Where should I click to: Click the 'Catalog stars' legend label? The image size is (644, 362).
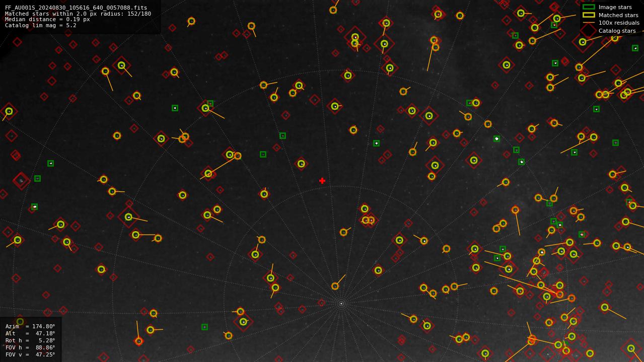coord(617,31)
